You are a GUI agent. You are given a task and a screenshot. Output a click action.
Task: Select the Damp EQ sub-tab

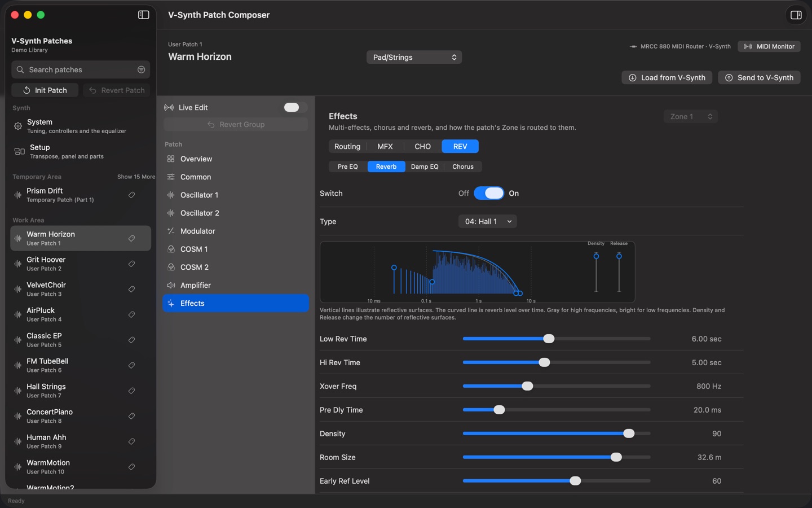tap(425, 167)
